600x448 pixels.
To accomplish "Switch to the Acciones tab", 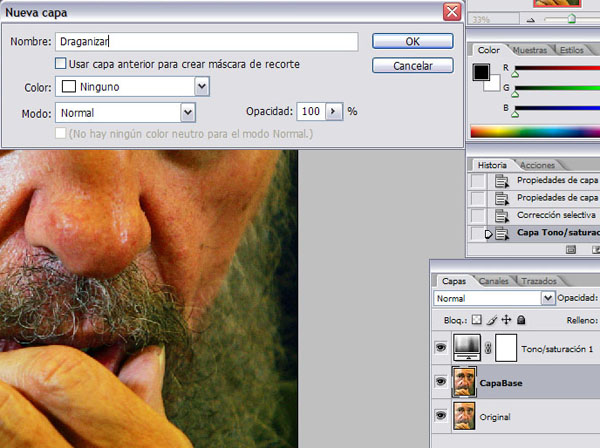I will coord(537,165).
